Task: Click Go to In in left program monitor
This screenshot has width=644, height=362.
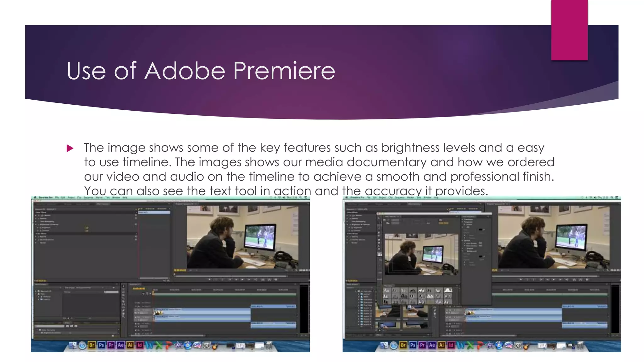Action: coord(230,280)
